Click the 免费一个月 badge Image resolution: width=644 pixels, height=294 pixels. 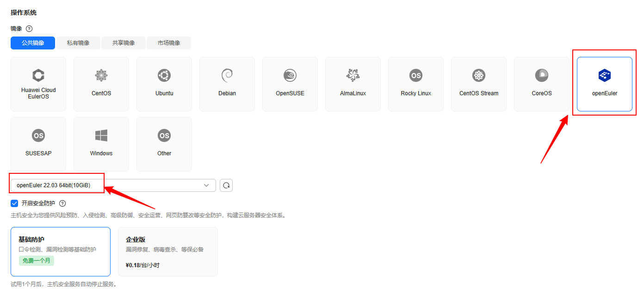pyautogui.click(x=37, y=261)
